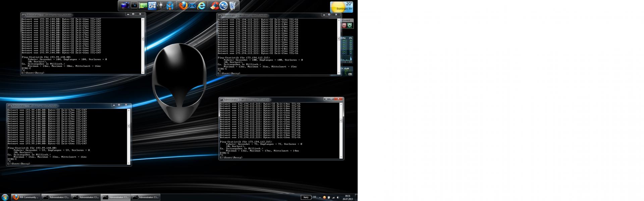This screenshot has width=644, height=201.
Task: Open the envelope mail icon in dock
Action: tap(192, 5)
